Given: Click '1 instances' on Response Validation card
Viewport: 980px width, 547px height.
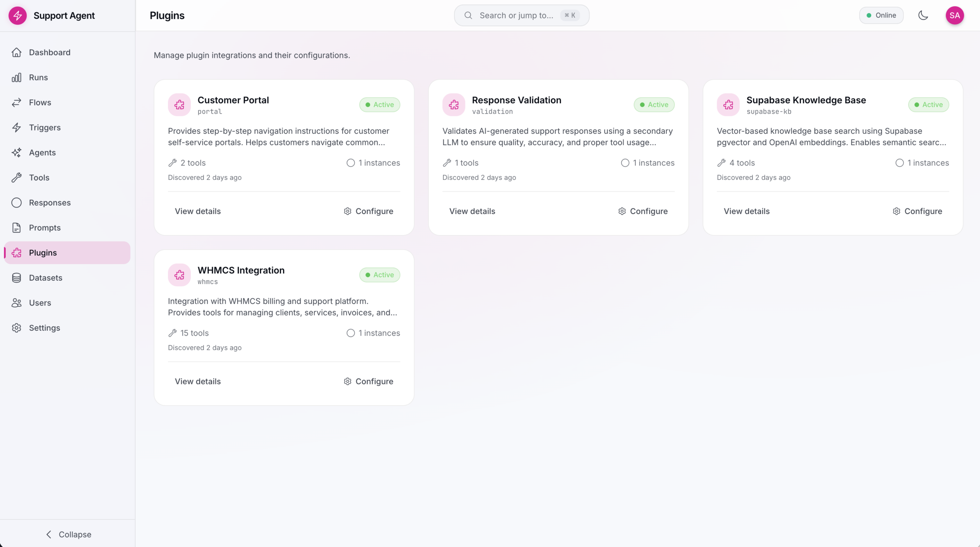Looking at the screenshot, I should (653, 163).
